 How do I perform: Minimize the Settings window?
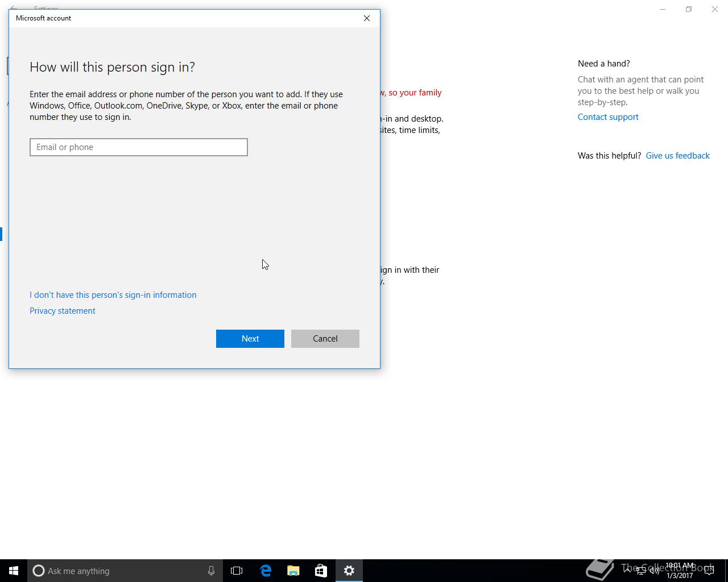click(663, 9)
